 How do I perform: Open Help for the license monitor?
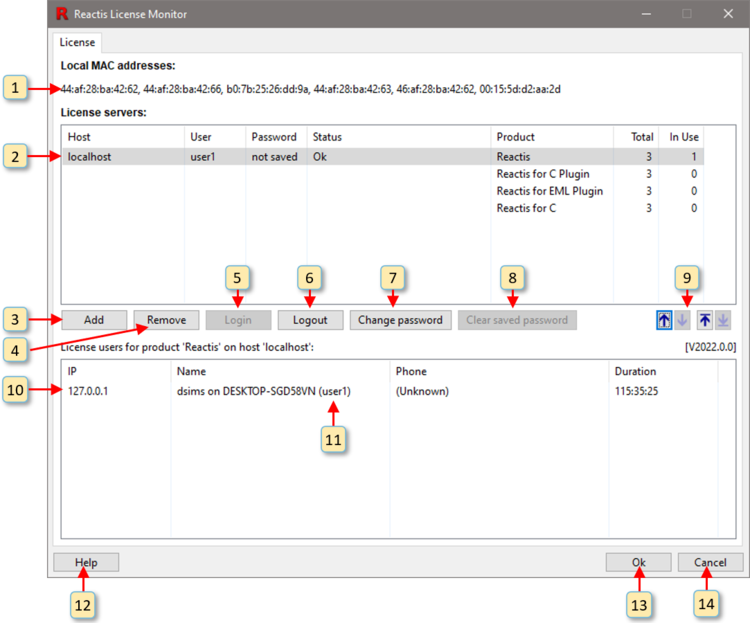(x=86, y=563)
